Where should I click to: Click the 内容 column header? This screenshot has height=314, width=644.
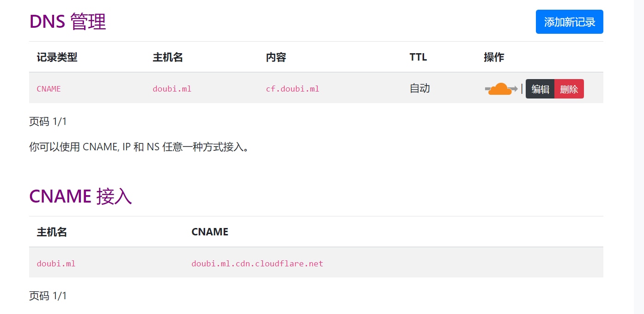coord(276,57)
